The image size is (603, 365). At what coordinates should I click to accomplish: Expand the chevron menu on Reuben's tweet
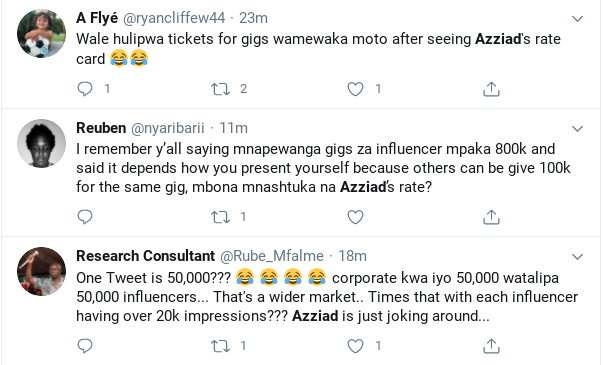(577, 128)
